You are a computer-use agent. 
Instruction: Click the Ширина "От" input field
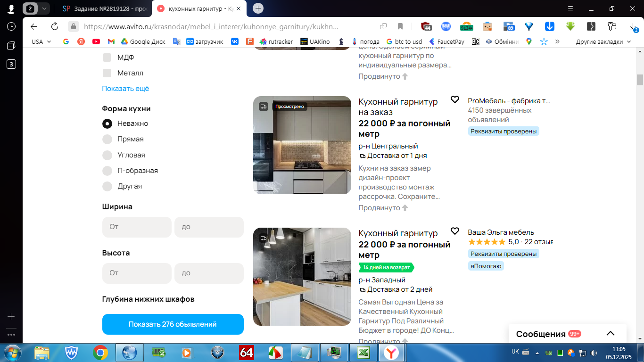coord(137,227)
